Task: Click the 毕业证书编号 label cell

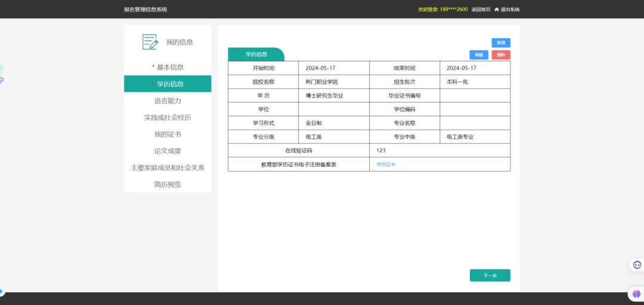Action: click(404, 96)
